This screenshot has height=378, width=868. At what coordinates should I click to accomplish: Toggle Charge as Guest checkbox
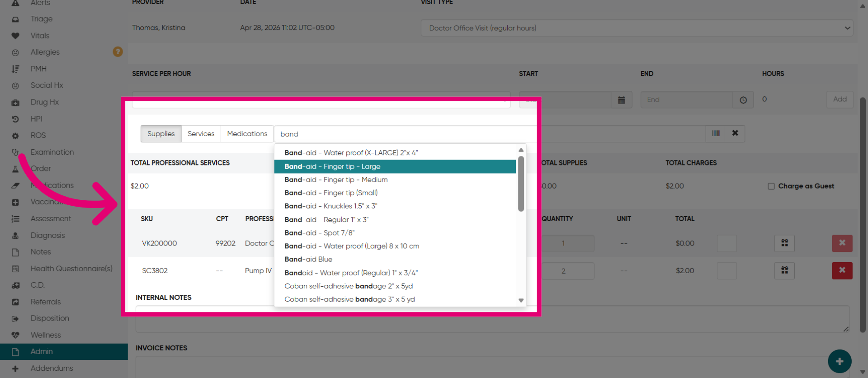pyautogui.click(x=771, y=186)
